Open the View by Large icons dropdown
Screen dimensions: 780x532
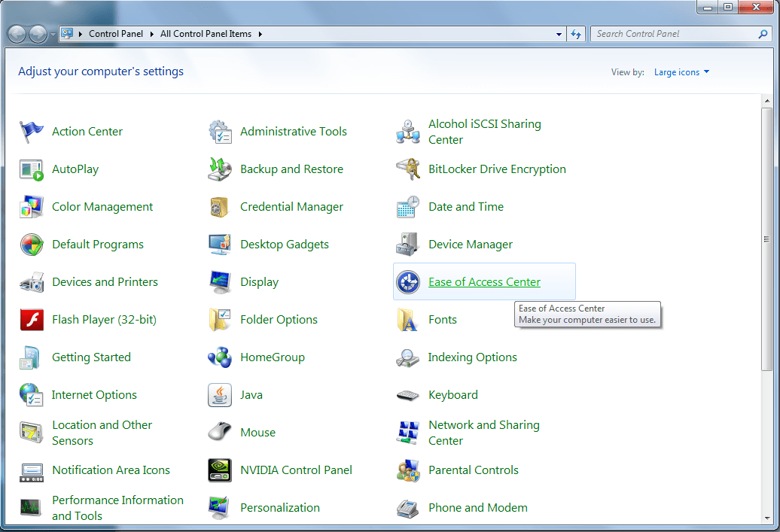(x=681, y=72)
